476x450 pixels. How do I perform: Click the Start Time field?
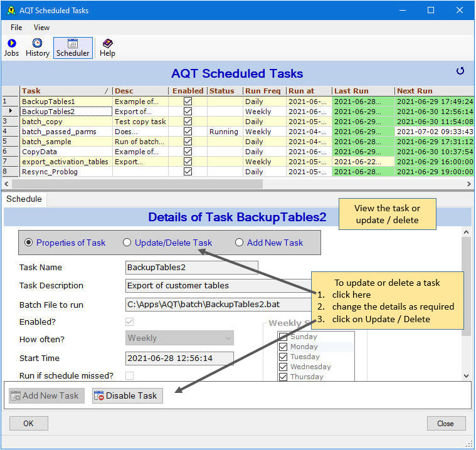(x=180, y=358)
